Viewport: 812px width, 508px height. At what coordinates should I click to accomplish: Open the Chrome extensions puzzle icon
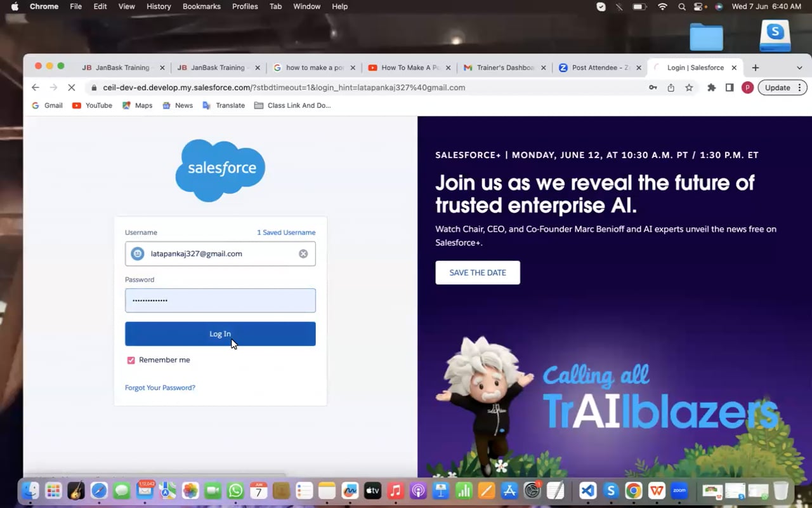point(711,88)
